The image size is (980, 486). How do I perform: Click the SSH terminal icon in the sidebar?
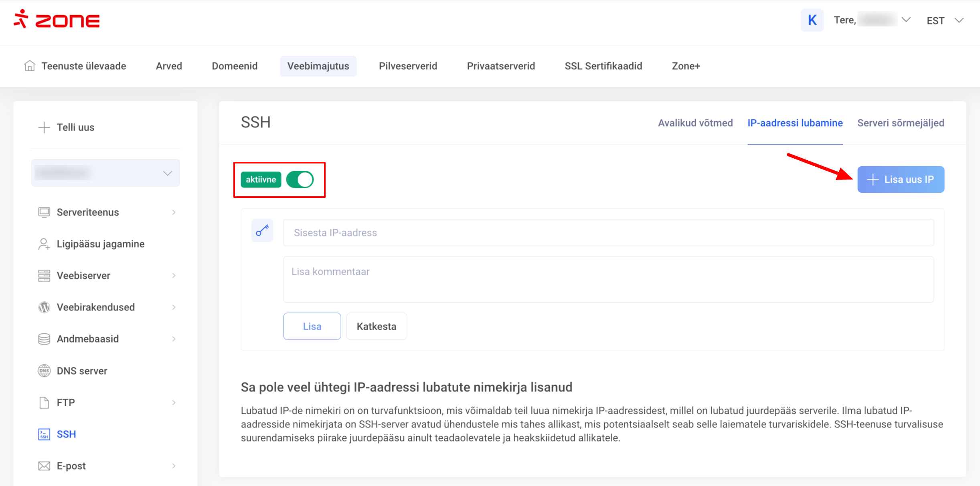[44, 434]
